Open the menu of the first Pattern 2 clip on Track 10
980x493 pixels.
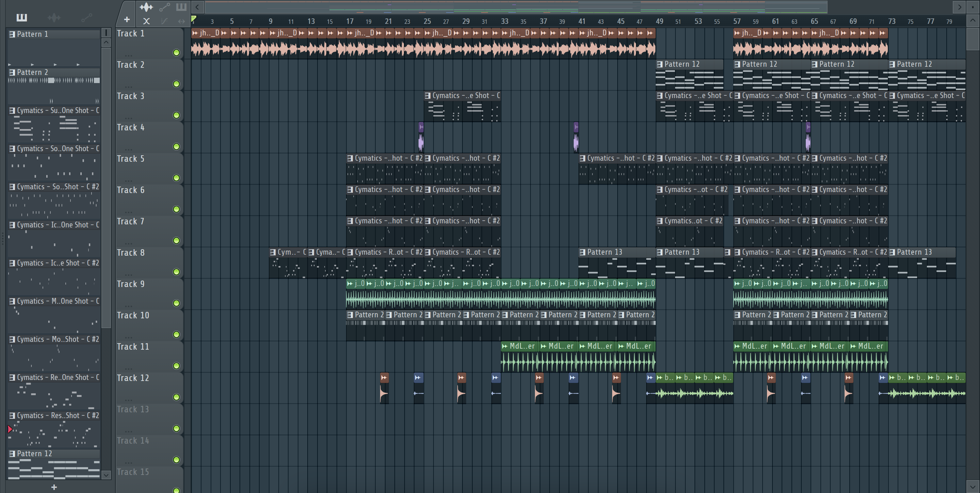[350, 315]
